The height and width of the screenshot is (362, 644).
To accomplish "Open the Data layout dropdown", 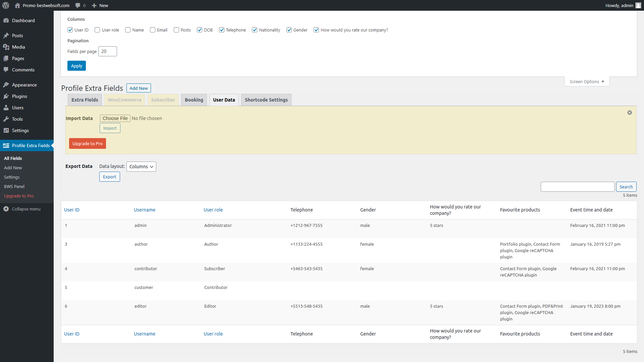I will (x=141, y=167).
